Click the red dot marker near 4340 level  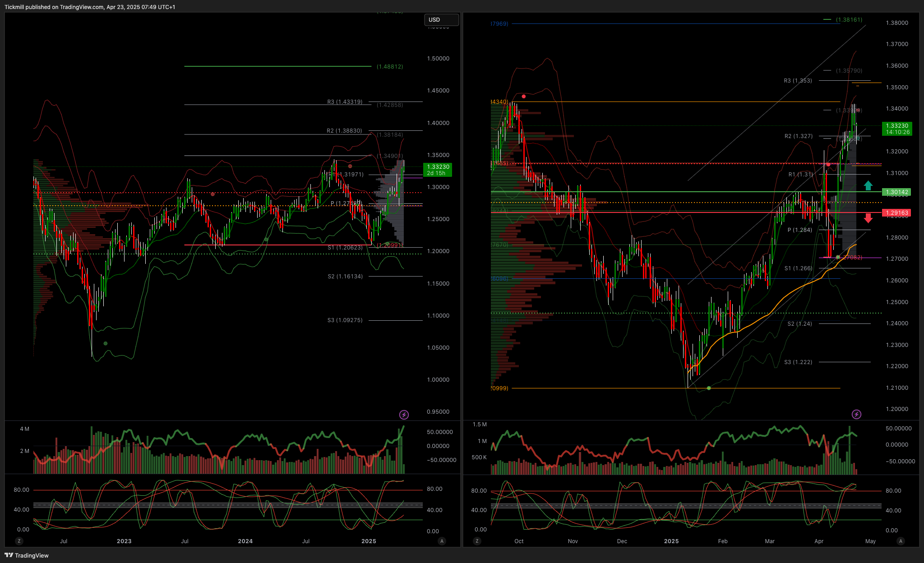point(523,97)
